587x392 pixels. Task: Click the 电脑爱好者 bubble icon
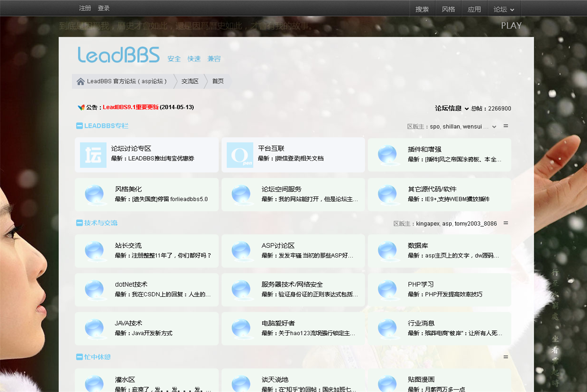(241, 329)
